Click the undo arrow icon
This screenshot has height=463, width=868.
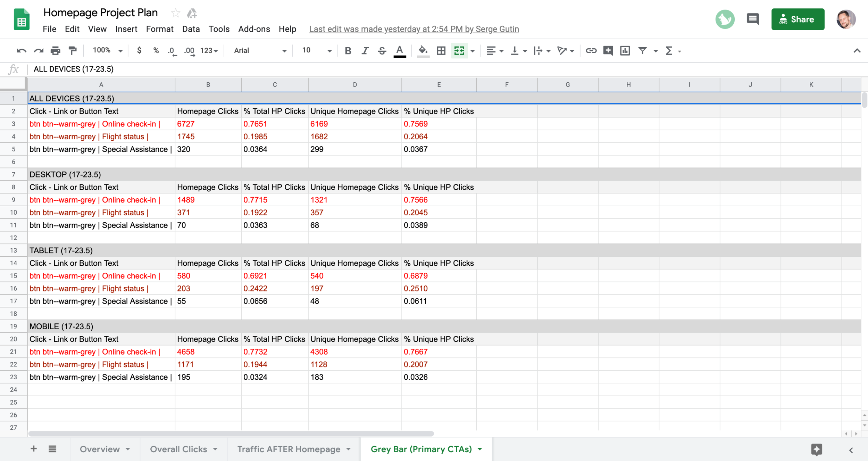[22, 51]
